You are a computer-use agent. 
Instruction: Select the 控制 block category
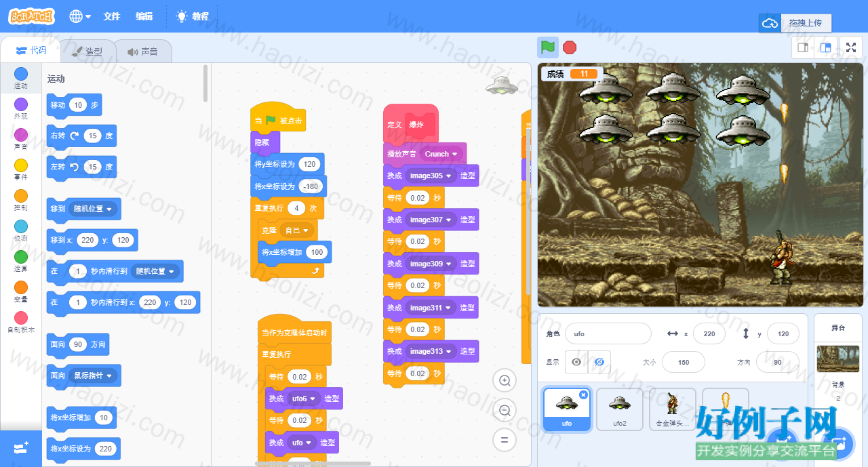(21, 200)
